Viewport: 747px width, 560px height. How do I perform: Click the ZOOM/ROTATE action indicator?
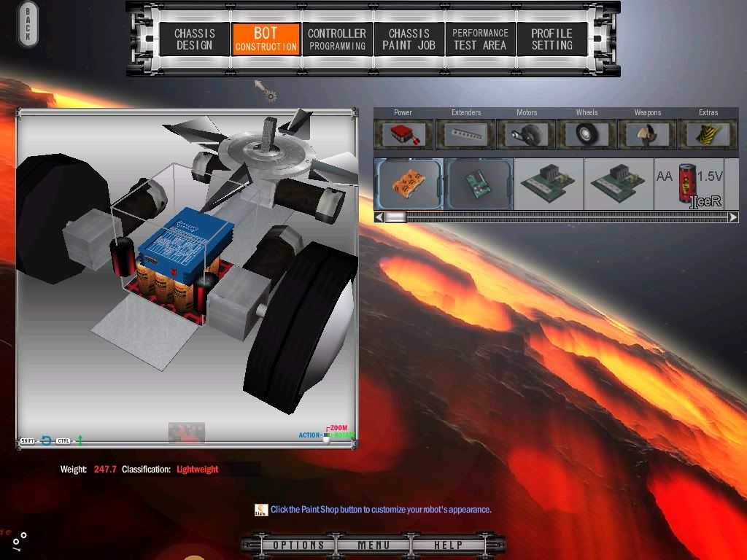(x=327, y=434)
